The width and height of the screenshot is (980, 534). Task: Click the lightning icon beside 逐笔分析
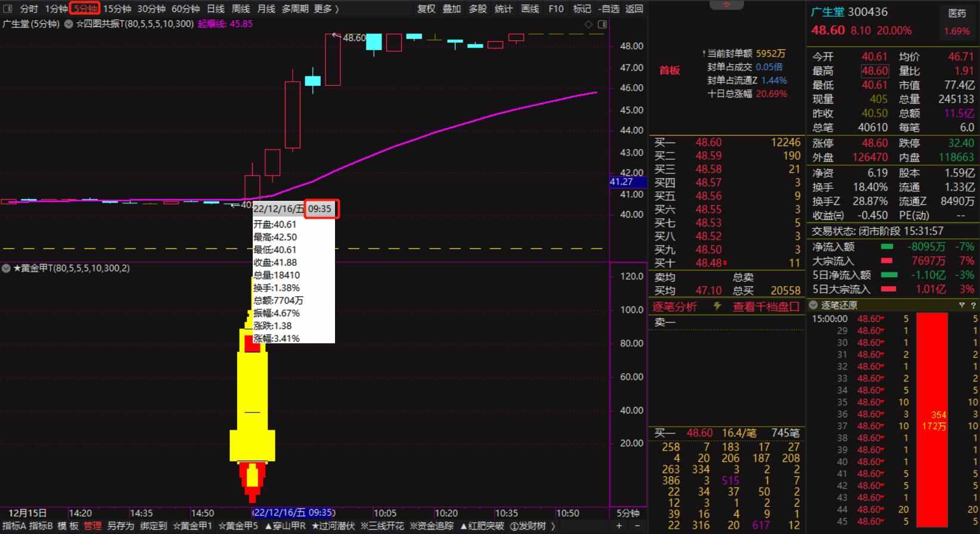tap(718, 306)
